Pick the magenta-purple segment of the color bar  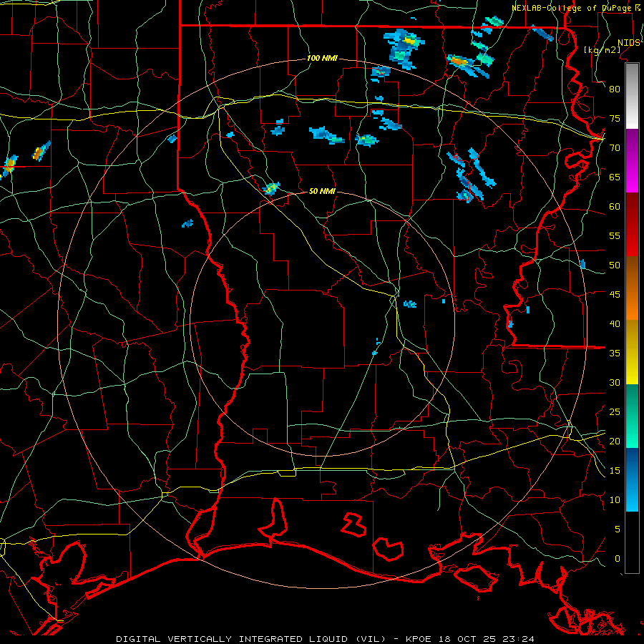pyautogui.click(x=632, y=161)
